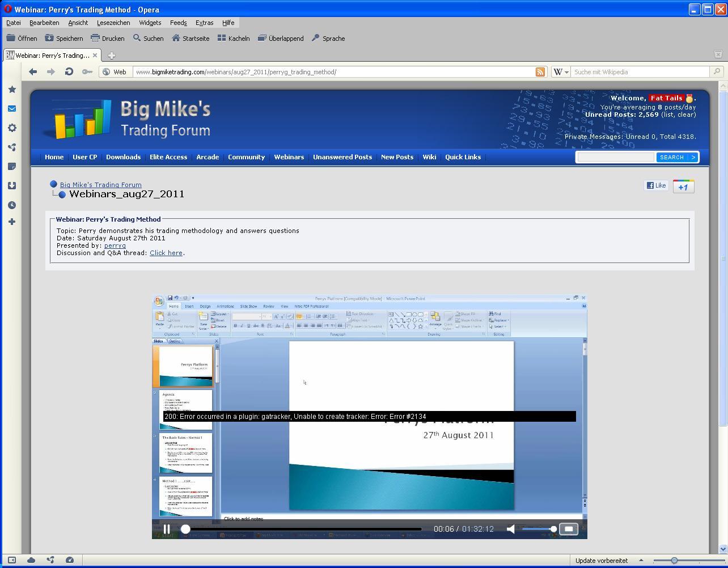Viewport: 728px width, 568px height.
Task: Open the Bookmarks panel star icon
Action: pos(12,90)
